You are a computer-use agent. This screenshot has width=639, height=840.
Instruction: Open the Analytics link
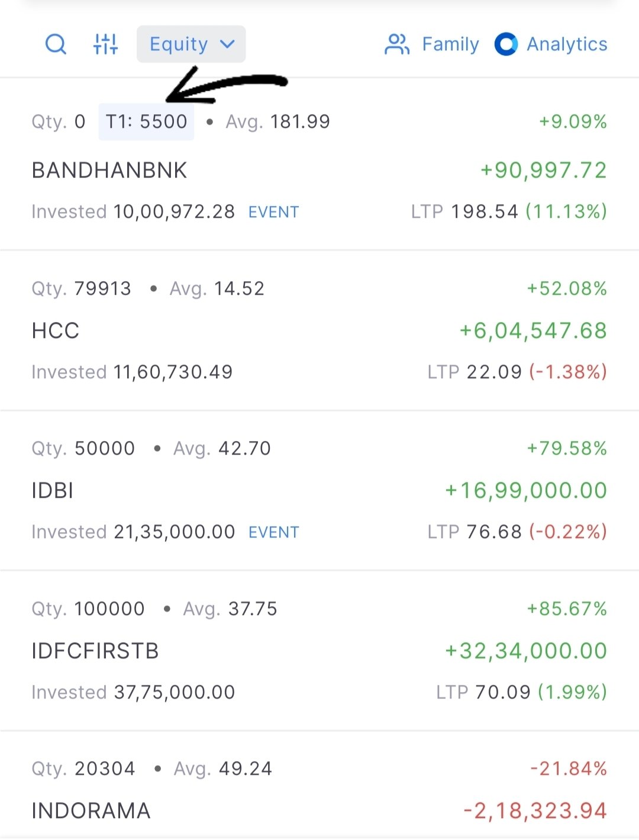click(x=567, y=44)
